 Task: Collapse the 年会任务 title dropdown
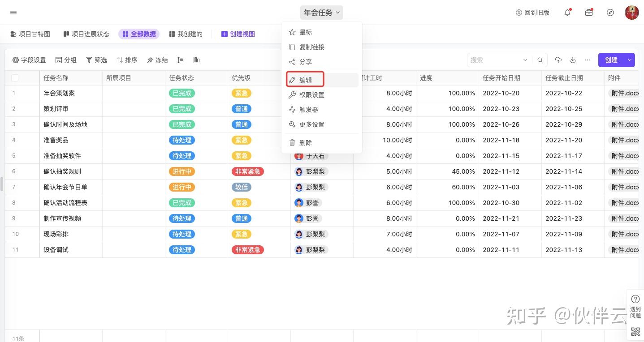click(x=322, y=13)
